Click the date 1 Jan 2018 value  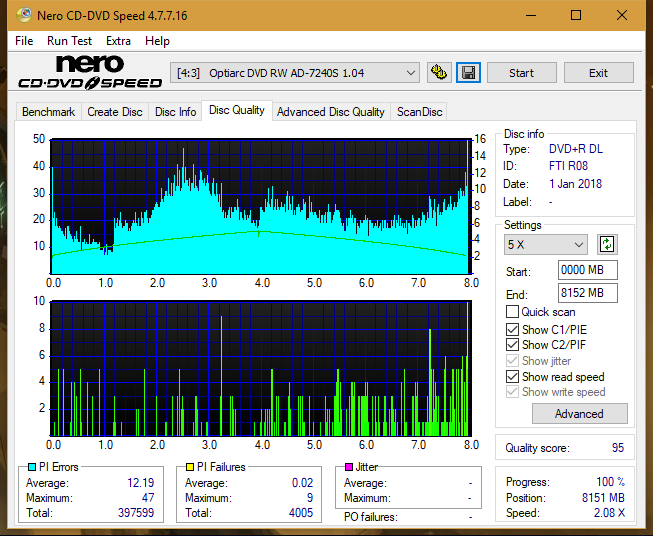575,184
